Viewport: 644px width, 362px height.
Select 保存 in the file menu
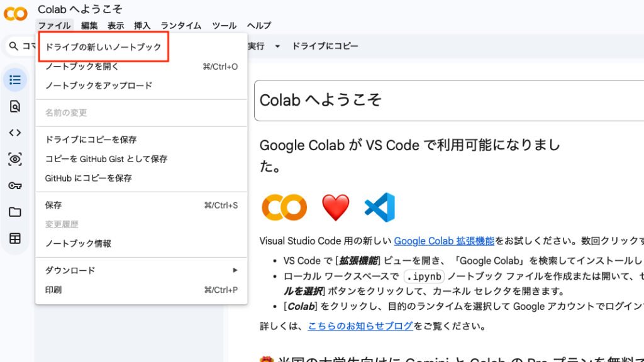(53, 205)
